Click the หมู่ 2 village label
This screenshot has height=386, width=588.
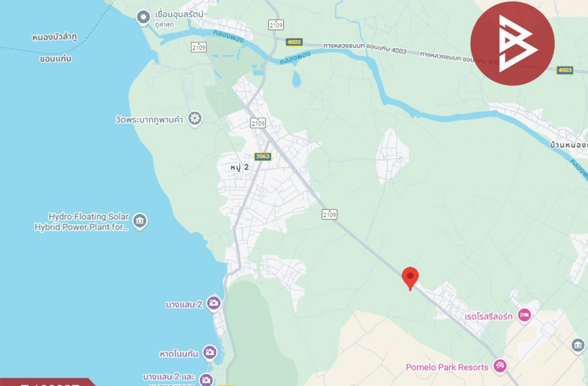240,167
